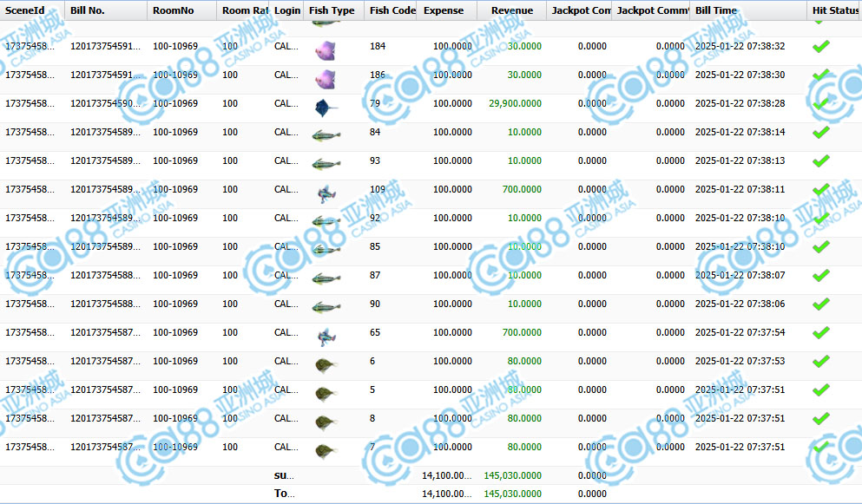Select bill time 2025-01-22 07:37:54
Image resolution: width=862 pixels, height=504 pixels.
740,332
